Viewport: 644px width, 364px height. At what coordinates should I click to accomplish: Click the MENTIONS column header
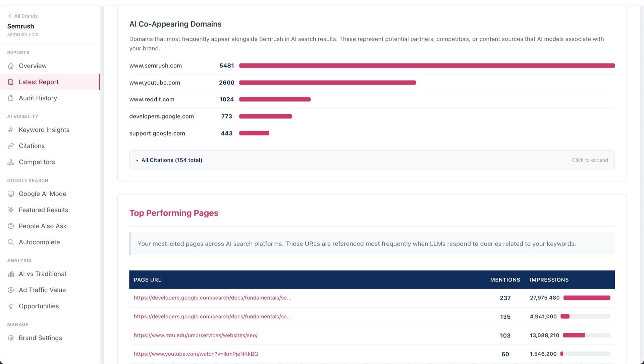click(505, 280)
